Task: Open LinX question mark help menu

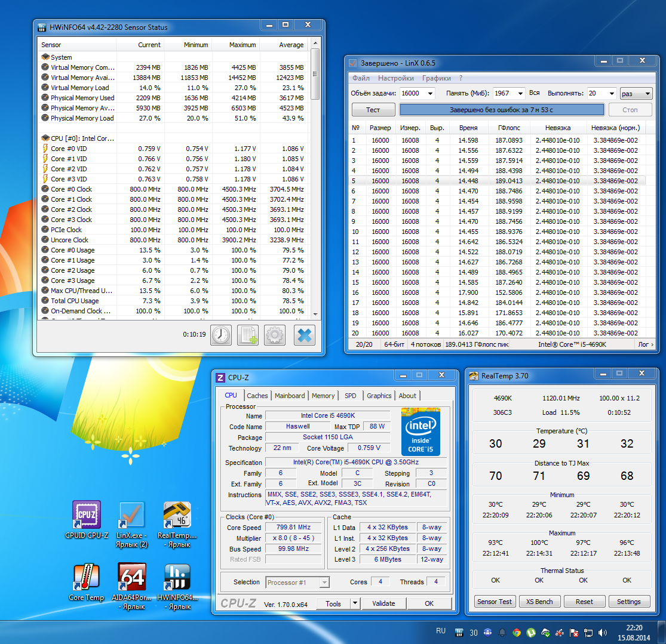Action: click(x=461, y=78)
